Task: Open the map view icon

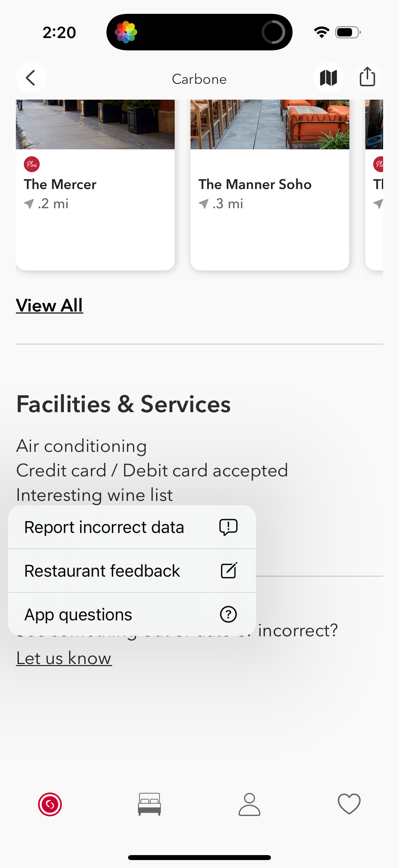Action: [x=328, y=78]
